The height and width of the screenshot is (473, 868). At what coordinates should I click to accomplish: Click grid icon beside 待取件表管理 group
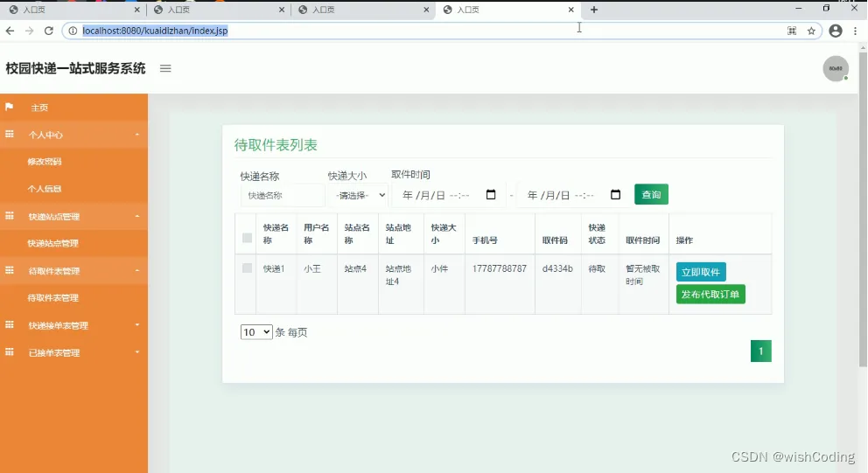[x=10, y=270]
